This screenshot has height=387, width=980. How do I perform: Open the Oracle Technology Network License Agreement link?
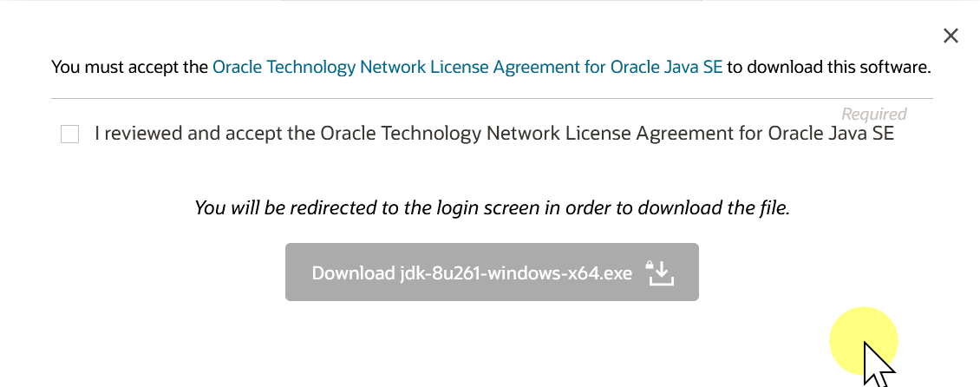point(467,66)
